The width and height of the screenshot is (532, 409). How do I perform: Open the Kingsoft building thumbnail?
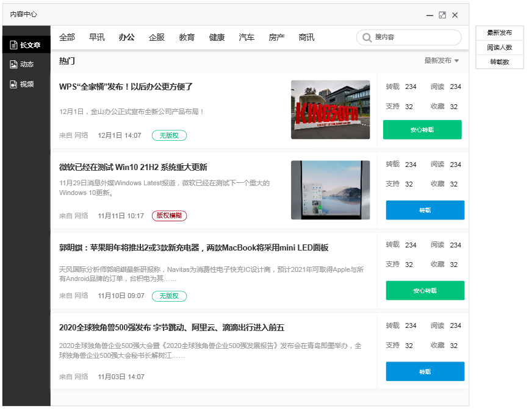click(331, 110)
